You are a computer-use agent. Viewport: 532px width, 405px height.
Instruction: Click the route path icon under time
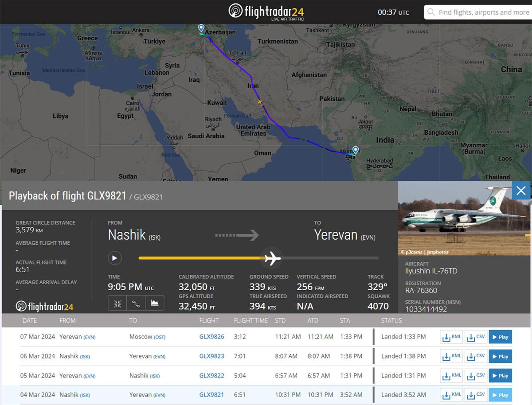pyautogui.click(x=136, y=303)
